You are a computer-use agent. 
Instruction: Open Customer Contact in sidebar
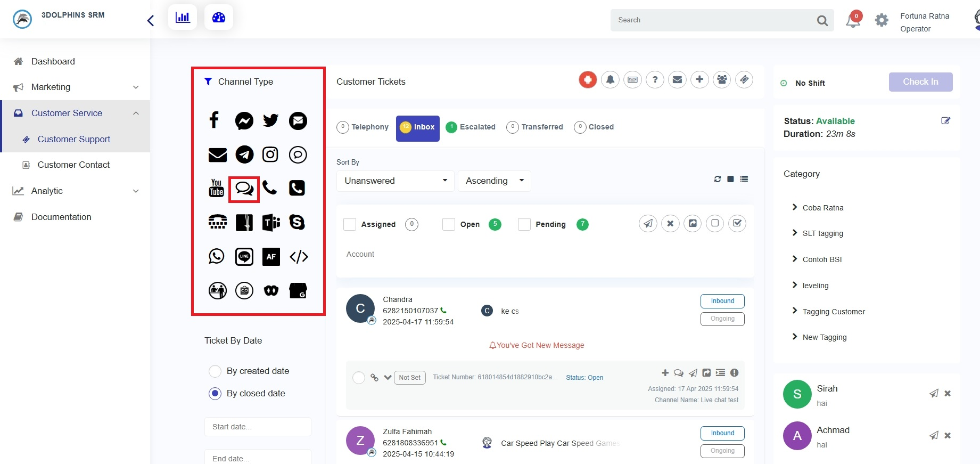[73, 165]
